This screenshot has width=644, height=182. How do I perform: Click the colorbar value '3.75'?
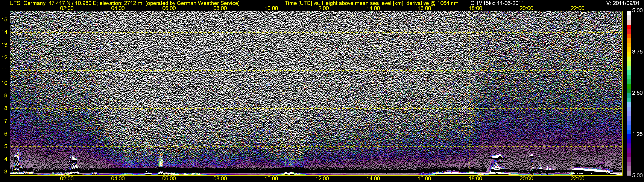point(637,52)
